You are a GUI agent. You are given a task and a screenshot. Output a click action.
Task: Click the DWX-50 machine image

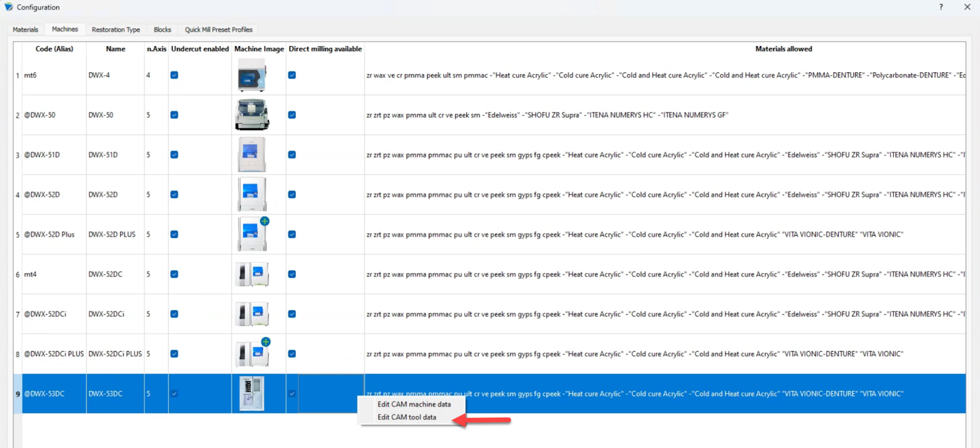point(252,115)
